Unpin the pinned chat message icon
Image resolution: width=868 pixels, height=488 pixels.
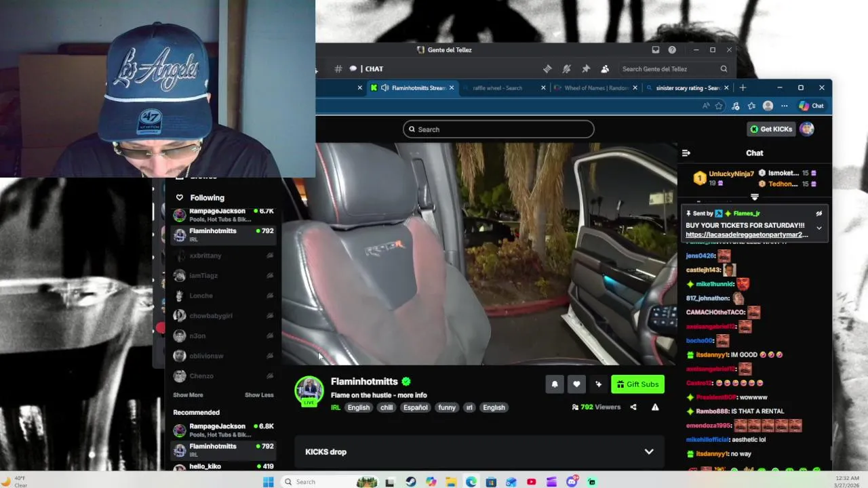819,213
